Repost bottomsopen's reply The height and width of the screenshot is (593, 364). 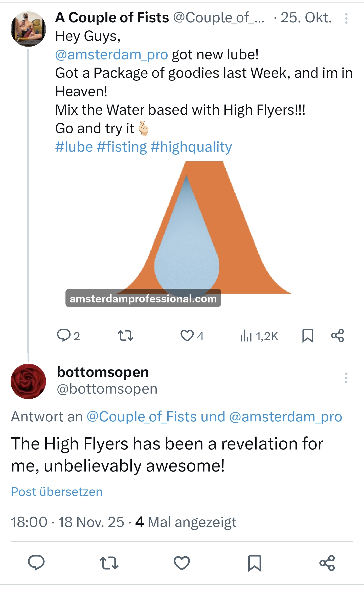coord(109,563)
